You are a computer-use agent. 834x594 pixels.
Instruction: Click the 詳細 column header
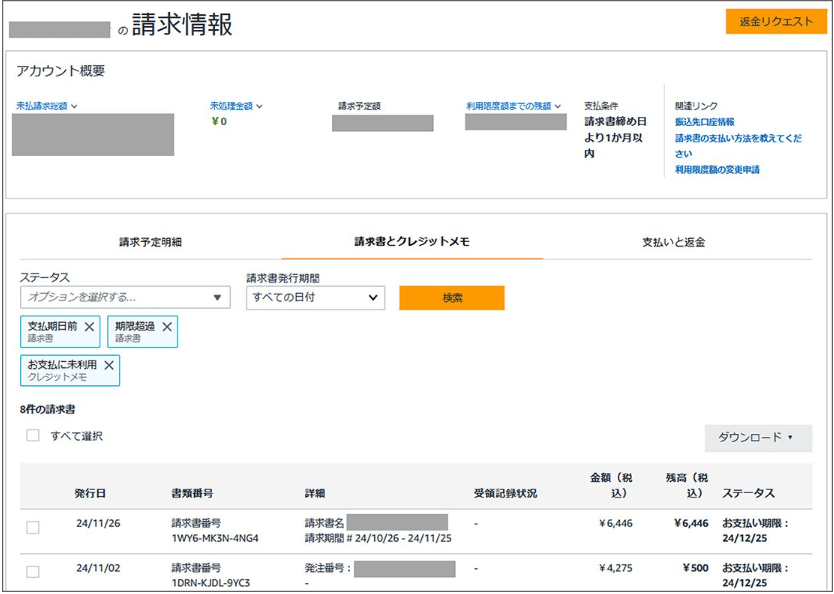point(315,493)
